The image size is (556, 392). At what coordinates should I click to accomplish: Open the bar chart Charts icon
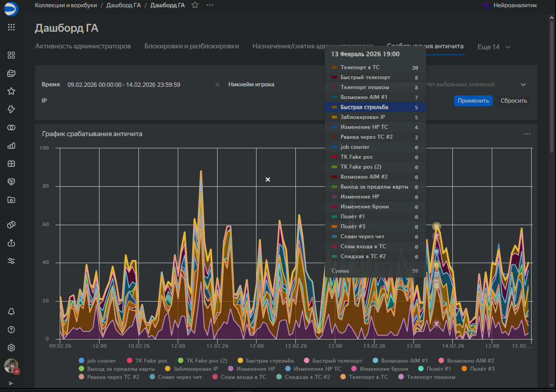coord(11,146)
